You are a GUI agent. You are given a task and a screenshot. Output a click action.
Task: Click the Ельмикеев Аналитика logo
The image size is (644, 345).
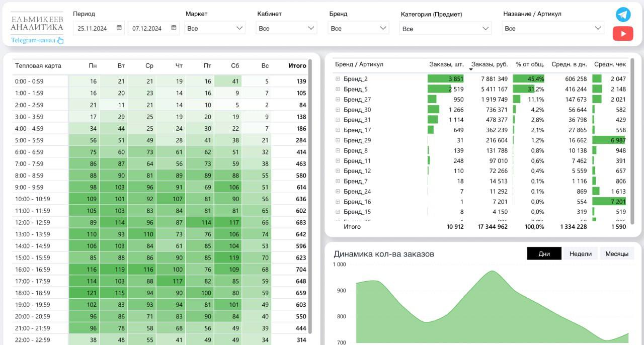pyautogui.click(x=37, y=23)
